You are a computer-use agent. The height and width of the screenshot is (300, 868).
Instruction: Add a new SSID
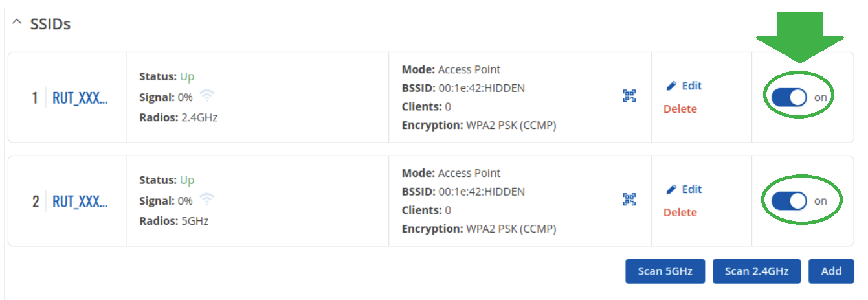click(831, 271)
